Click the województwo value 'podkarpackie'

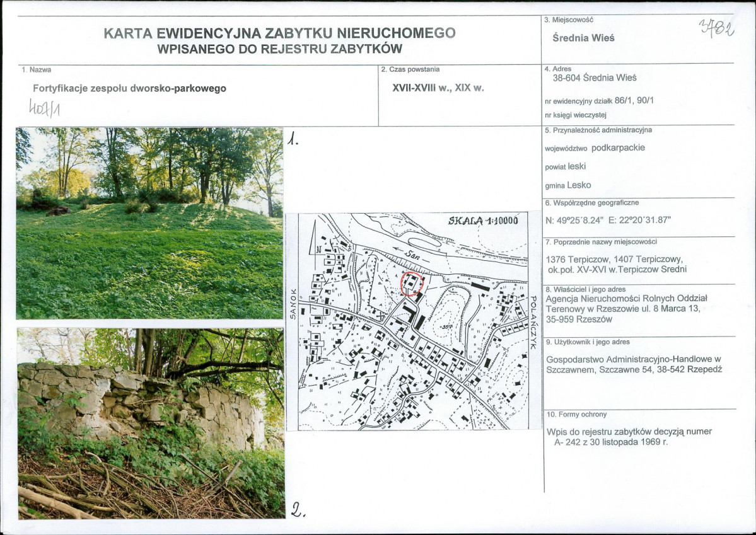618,148
